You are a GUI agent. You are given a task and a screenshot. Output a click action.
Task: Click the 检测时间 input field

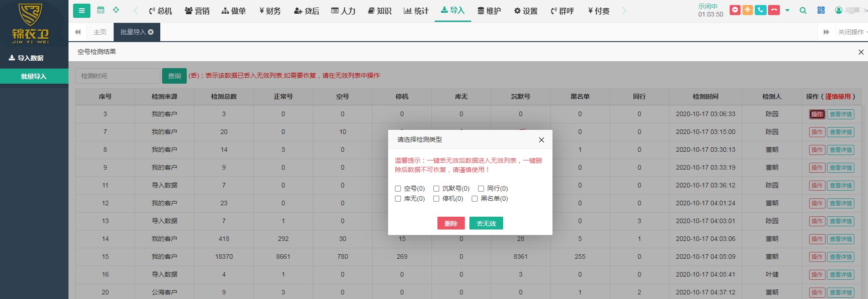tap(117, 76)
